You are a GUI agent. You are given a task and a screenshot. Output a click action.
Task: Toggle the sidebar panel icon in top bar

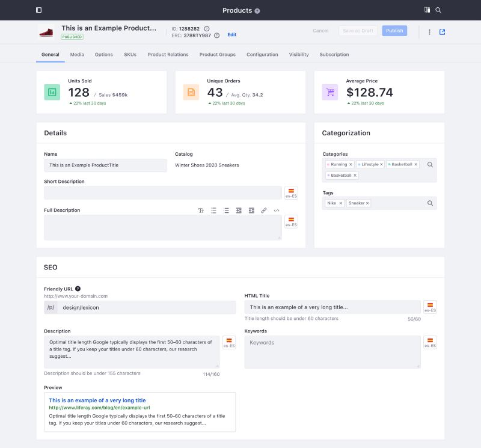(38, 10)
